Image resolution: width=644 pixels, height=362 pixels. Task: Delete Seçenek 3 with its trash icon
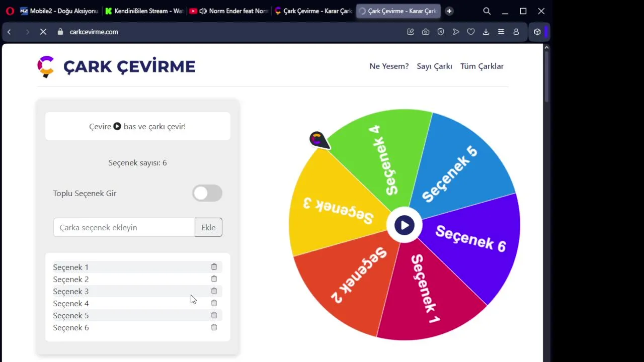coord(214,291)
